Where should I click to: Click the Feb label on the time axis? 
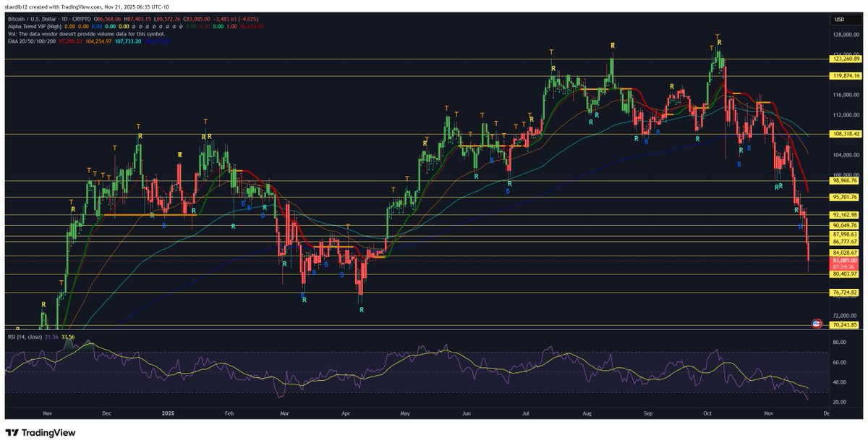tap(229, 414)
